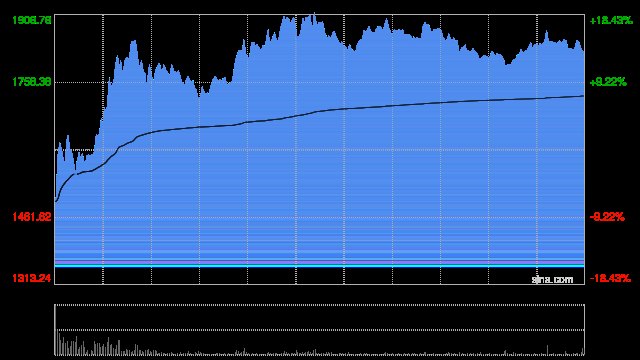Screen dimensions: 640x360
Task: Click the red -18.43% percentage label
Action: pos(610,278)
